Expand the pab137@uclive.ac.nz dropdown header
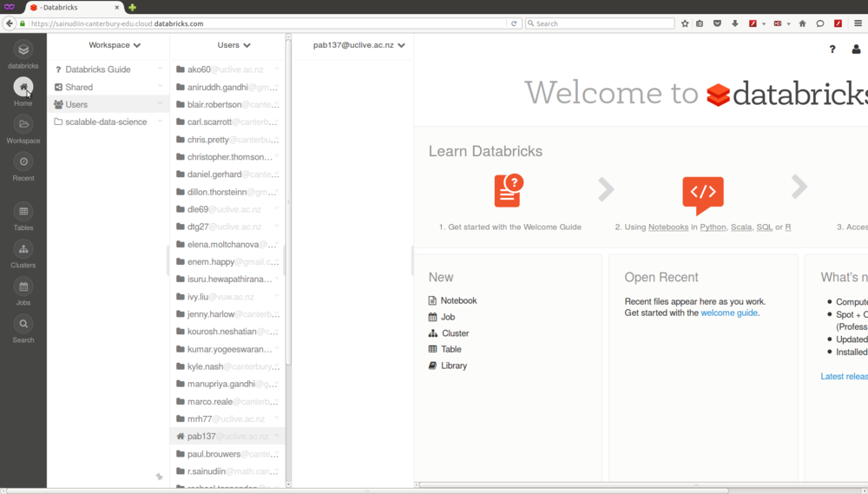This screenshot has height=494, width=868. [x=358, y=45]
